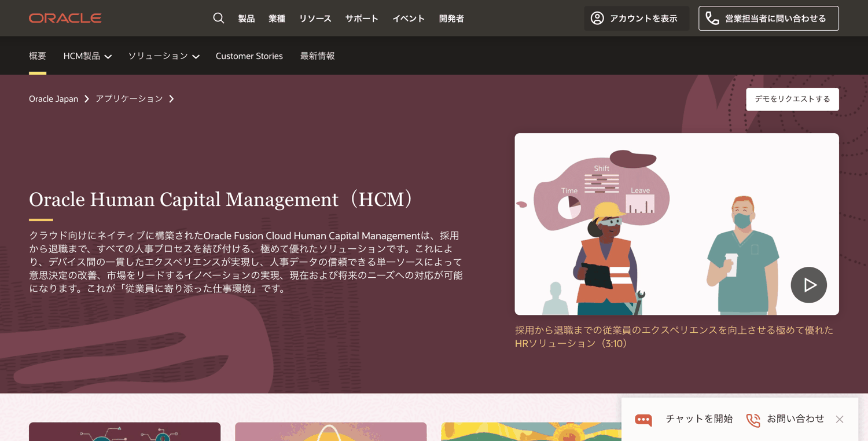Click アカウントを表示 button

pyautogui.click(x=637, y=19)
